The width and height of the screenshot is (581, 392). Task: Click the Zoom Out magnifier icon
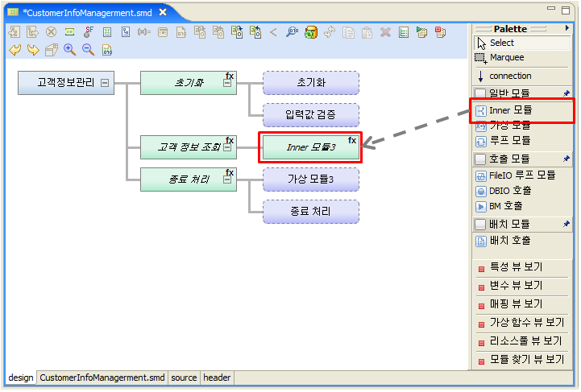[x=88, y=50]
